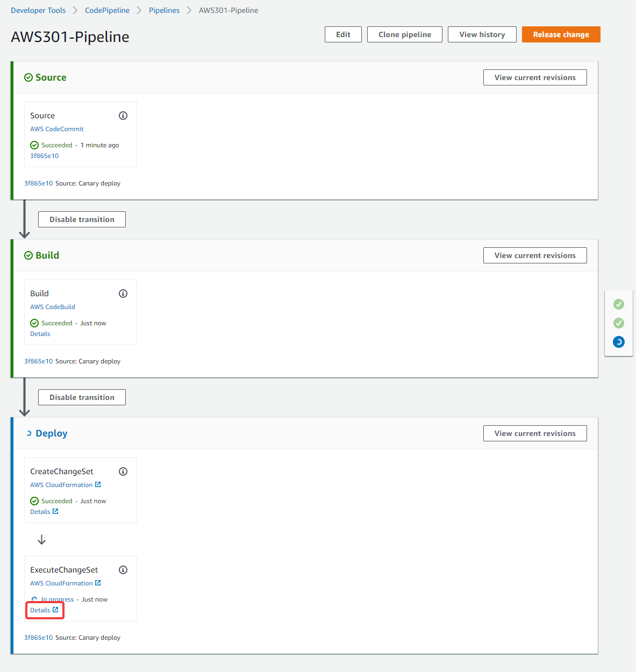
Task: Click the AWS301-Pipeline breadcrumb text
Action: (228, 10)
